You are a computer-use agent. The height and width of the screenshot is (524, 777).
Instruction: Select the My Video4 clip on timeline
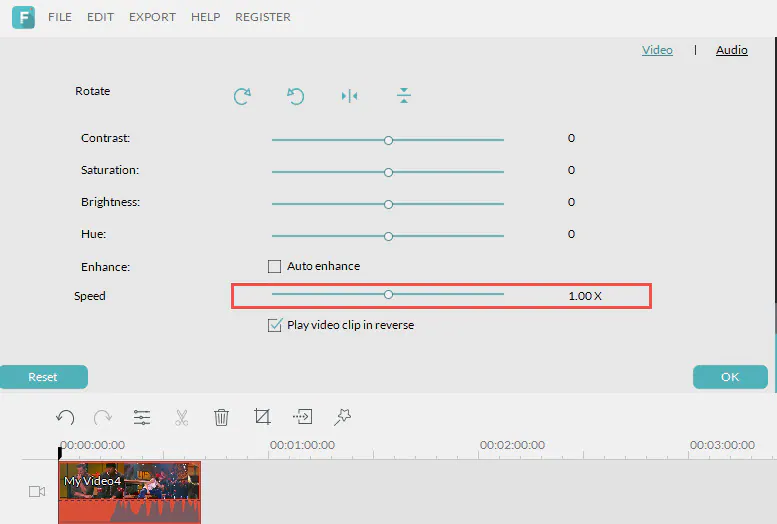pos(130,492)
